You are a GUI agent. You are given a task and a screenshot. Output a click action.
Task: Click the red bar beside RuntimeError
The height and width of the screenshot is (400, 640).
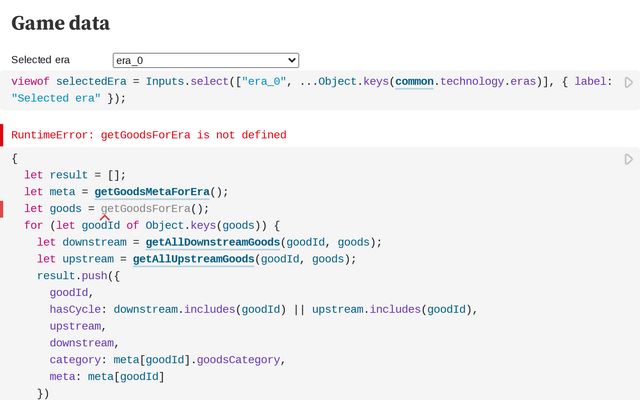(3, 135)
